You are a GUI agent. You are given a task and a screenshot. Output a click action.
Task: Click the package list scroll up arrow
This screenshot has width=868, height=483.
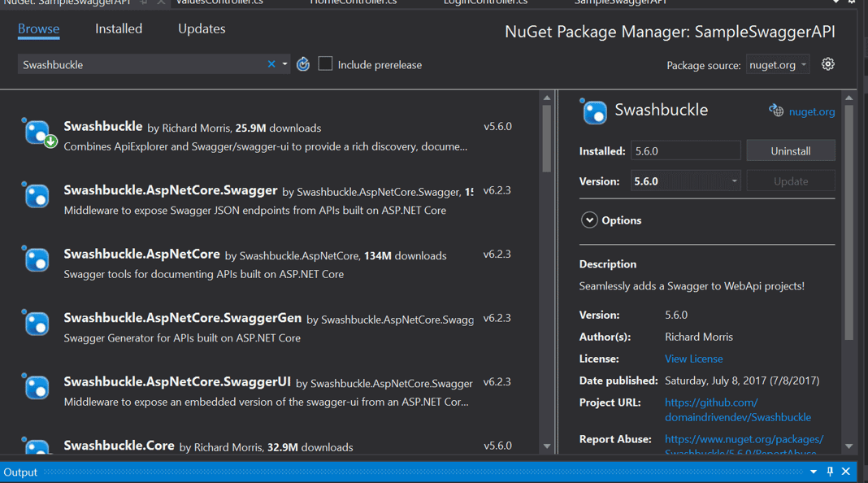click(x=547, y=98)
